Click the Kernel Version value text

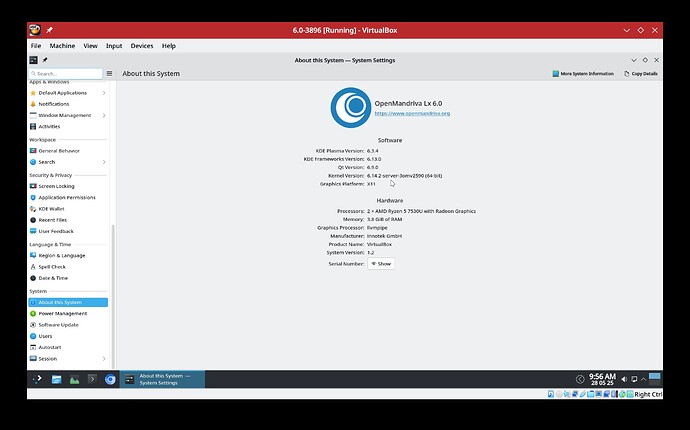pyautogui.click(x=404, y=176)
